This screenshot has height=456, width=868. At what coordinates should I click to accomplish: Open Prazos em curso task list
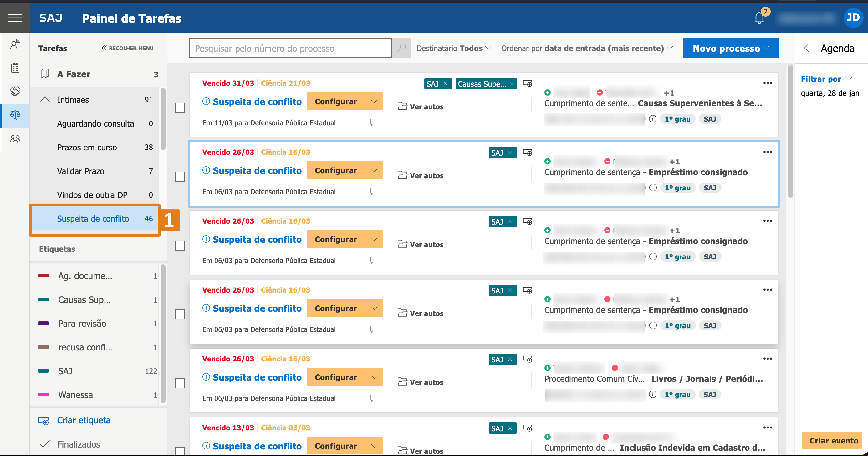coord(87,148)
